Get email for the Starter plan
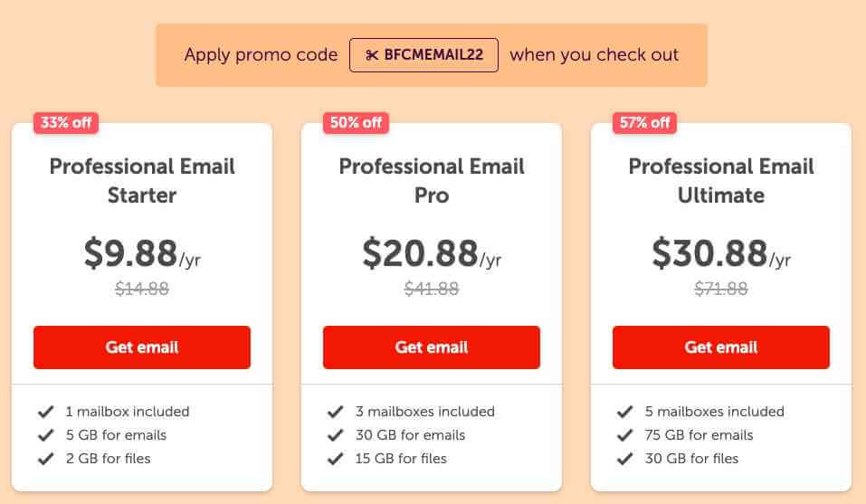 coord(142,347)
